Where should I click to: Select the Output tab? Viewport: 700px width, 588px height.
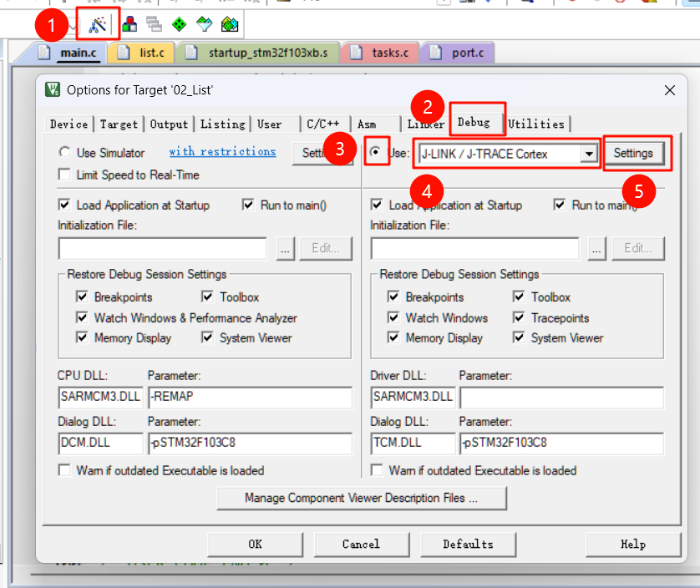(169, 124)
